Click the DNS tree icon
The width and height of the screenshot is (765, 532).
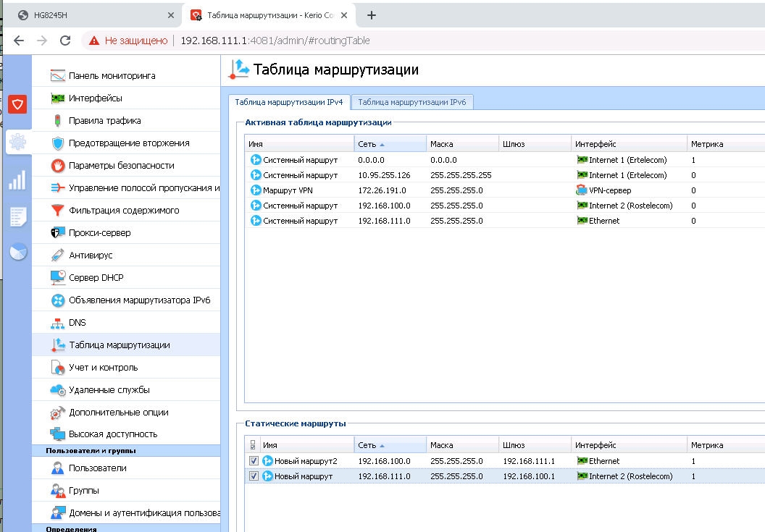tap(57, 323)
